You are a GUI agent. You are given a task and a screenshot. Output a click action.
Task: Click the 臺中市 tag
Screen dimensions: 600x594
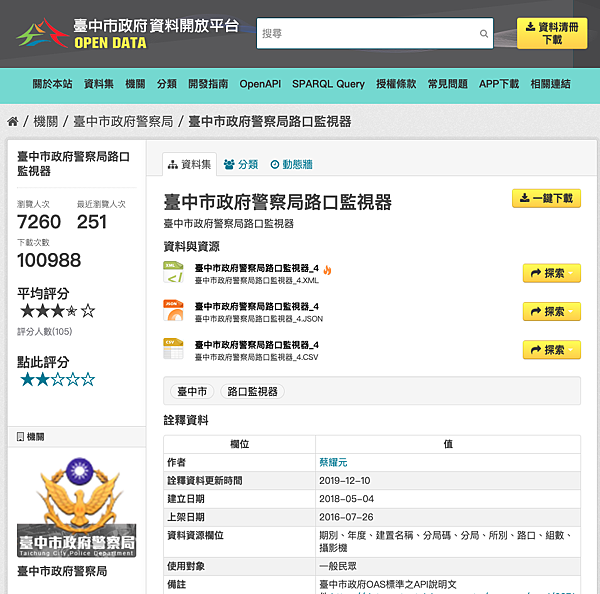(192, 392)
